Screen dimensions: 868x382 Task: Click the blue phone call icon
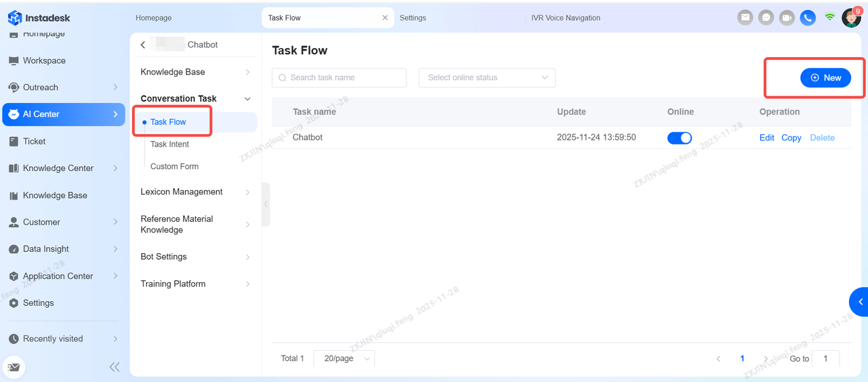[x=807, y=18]
